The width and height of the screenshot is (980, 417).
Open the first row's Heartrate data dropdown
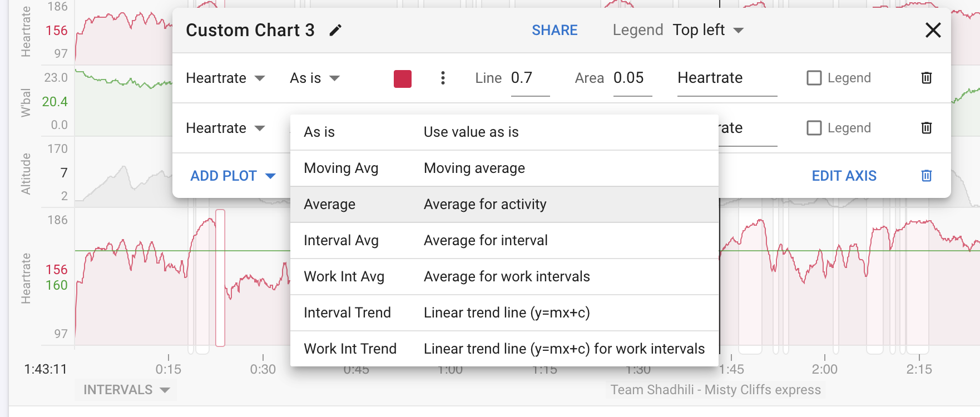(x=225, y=78)
